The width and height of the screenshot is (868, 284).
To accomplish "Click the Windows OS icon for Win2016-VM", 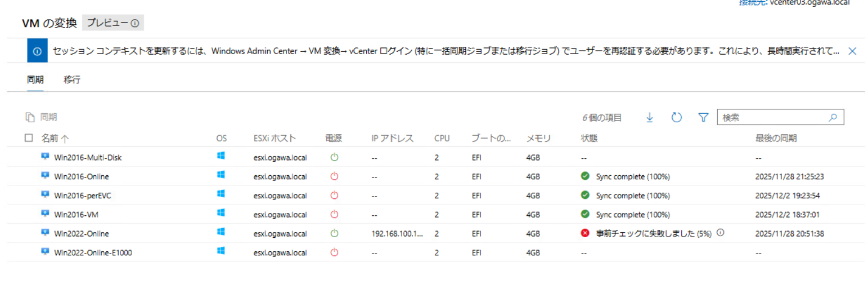I will [x=221, y=214].
